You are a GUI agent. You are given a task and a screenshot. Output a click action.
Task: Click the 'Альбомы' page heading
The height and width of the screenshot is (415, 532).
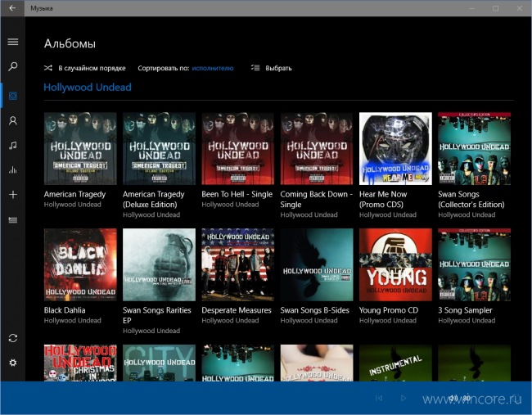tap(70, 43)
